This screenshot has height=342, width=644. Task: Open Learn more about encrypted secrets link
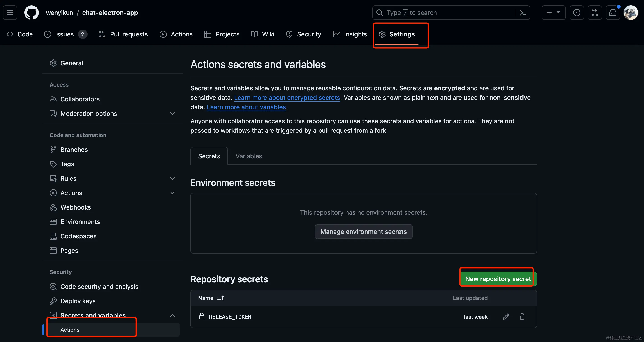(x=287, y=98)
